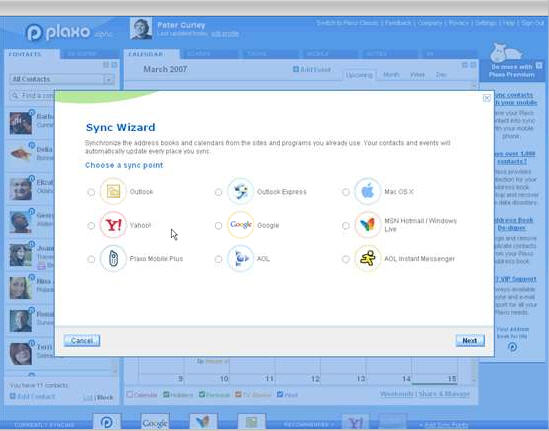Select the Plaxo Mobile Plus radio button
The height and width of the screenshot is (431, 549).
[91, 259]
